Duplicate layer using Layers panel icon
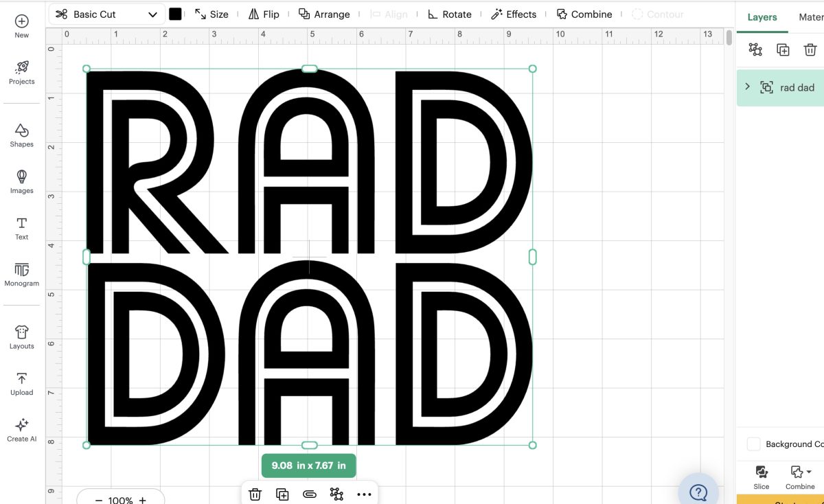This screenshot has width=824, height=504. pos(783,49)
